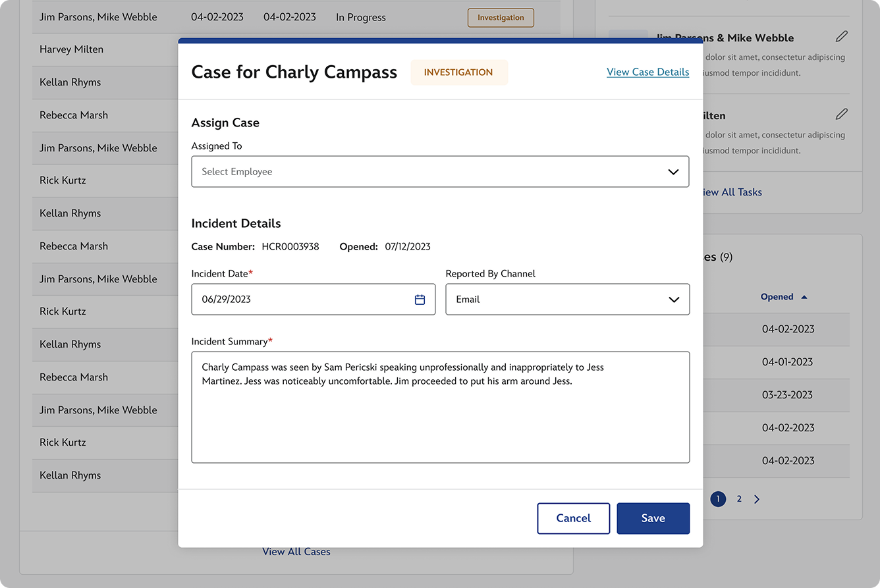The image size is (880, 588).
Task: Cancel the case dialog
Action: pos(573,518)
